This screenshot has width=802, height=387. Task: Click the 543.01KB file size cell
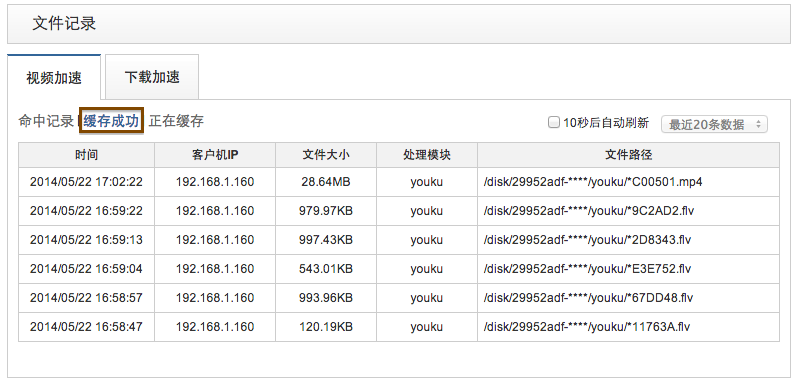pyautogui.click(x=326, y=269)
